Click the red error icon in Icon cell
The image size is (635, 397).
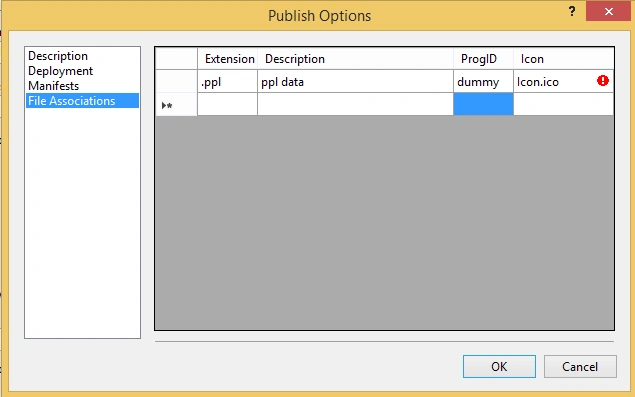(x=603, y=81)
